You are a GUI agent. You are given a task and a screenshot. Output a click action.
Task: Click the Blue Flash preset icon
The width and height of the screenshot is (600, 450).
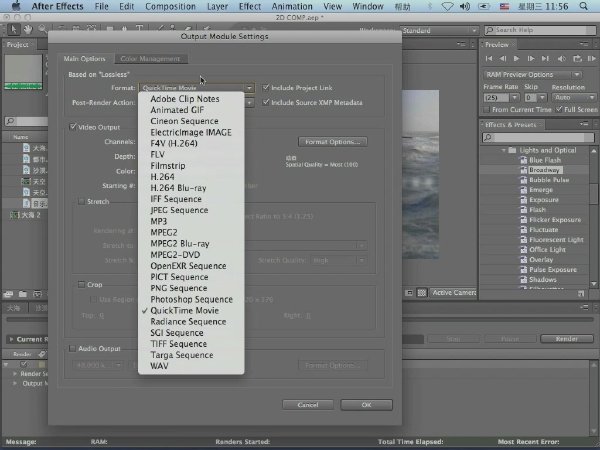[x=523, y=160]
